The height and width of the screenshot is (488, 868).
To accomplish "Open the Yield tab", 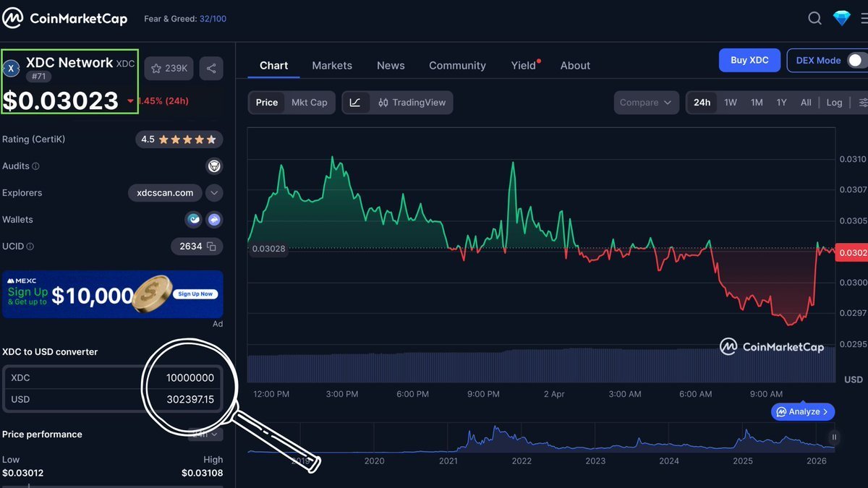I will point(525,66).
